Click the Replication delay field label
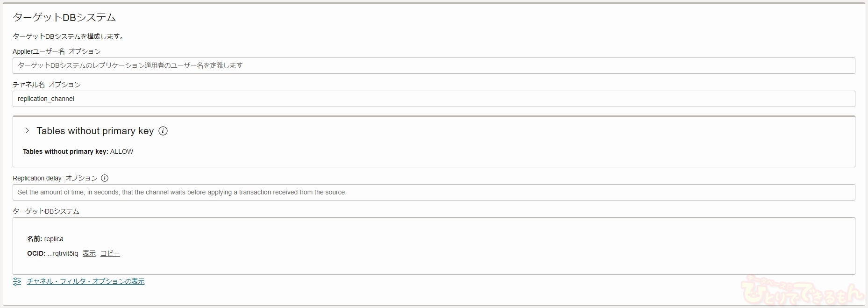Screen dimensions: 868x308 [37, 178]
